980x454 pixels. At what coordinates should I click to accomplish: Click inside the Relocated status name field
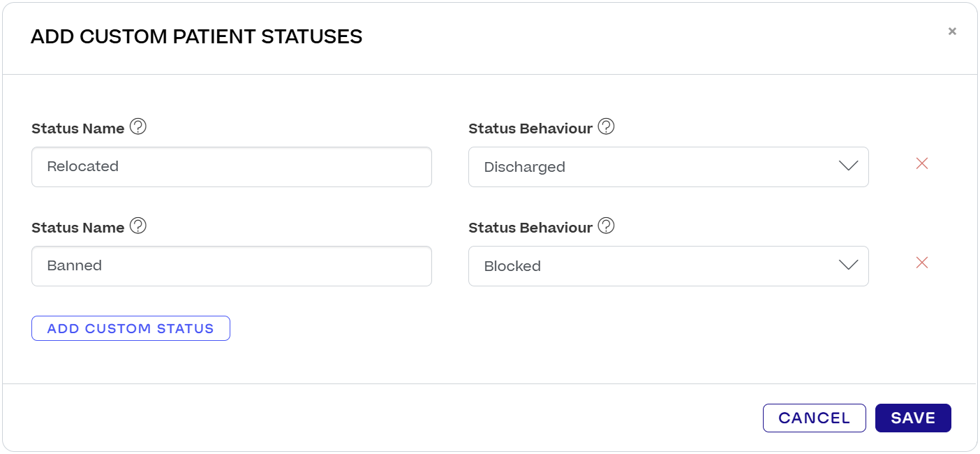tap(231, 166)
